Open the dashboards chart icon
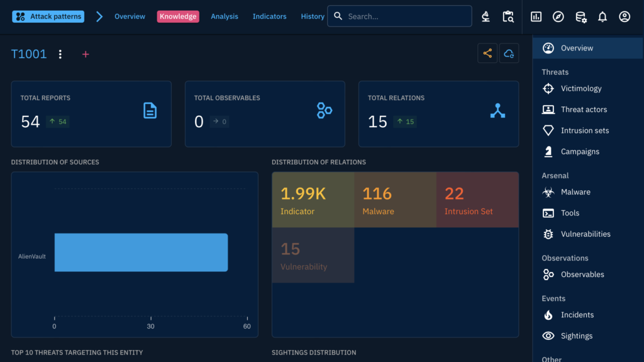The width and height of the screenshot is (644, 362). [x=536, y=17]
